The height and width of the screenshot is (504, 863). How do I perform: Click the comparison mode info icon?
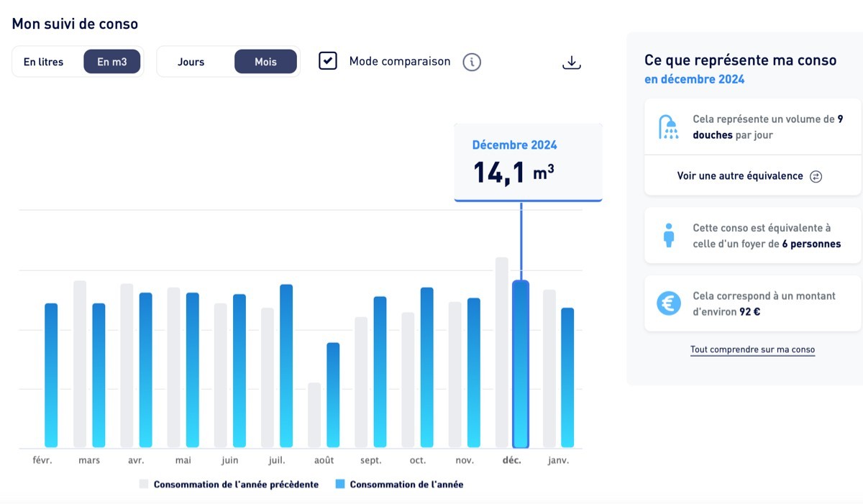(x=472, y=62)
